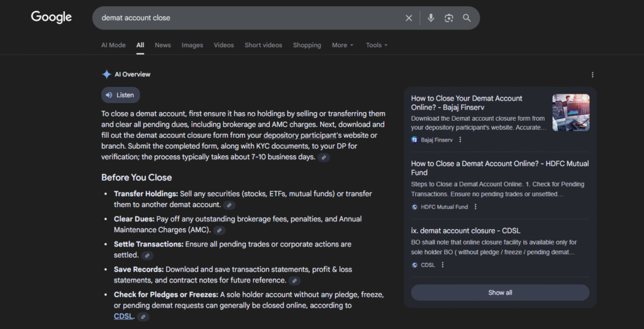Expand the Tools dropdown
Screen dimensions: 644x329
click(x=377, y=45)
